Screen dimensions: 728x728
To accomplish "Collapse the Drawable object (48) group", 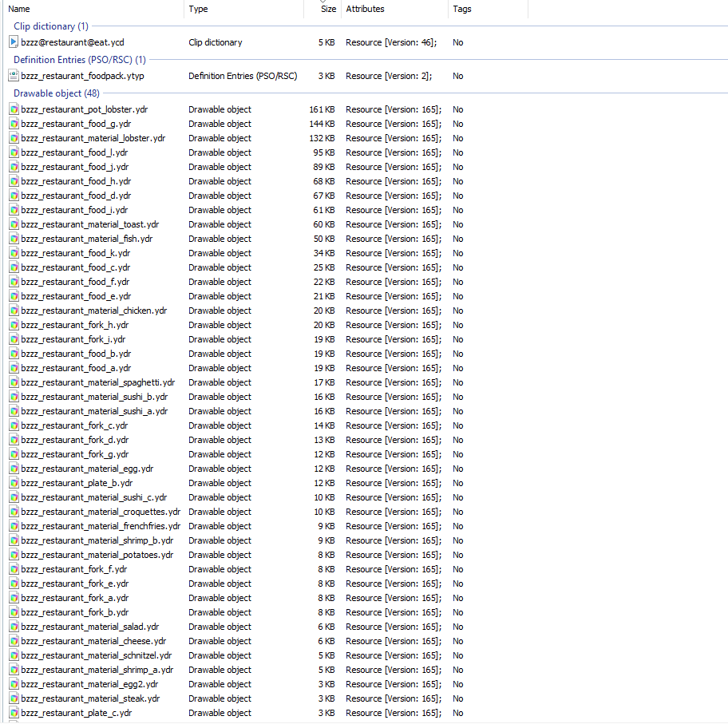I will [57, 93].
